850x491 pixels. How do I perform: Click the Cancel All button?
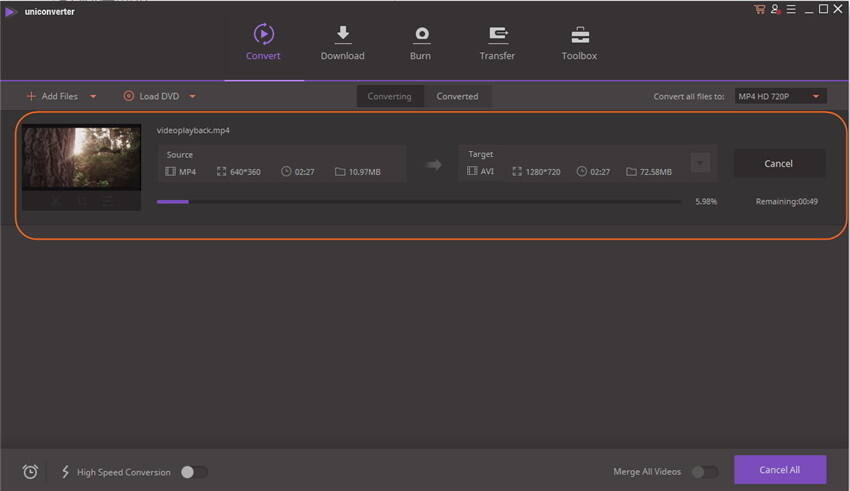tap(780, 470)
